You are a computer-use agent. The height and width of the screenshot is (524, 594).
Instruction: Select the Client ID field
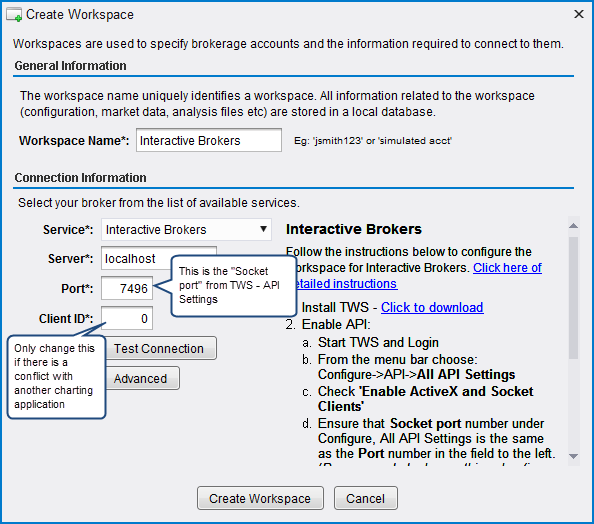pos(127,319)
